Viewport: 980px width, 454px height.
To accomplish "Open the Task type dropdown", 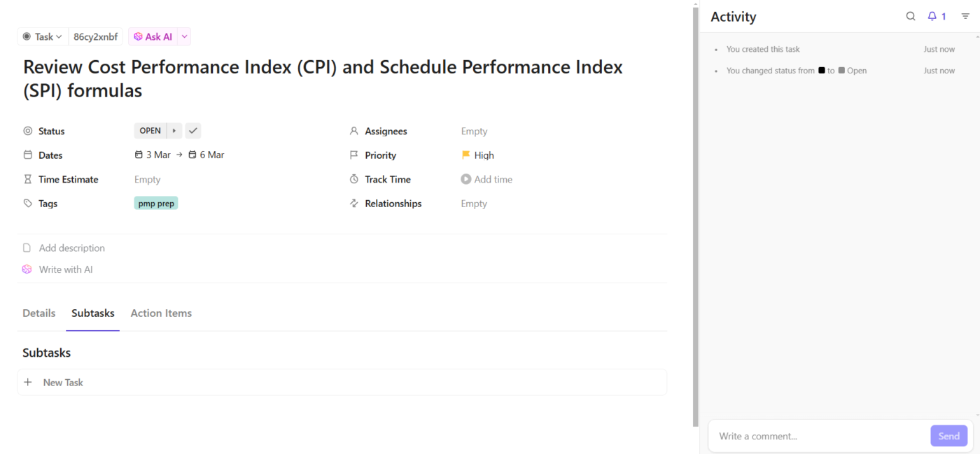I will click(43, 36).
